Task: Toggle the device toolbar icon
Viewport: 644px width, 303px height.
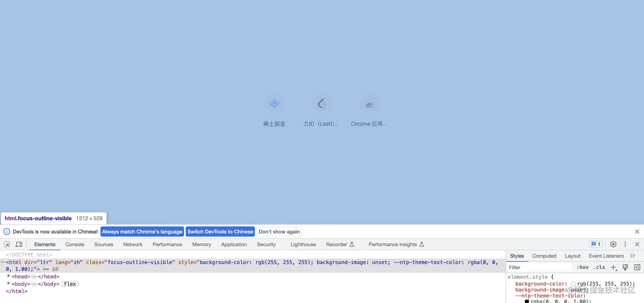Action: pyautogui.click(x=19, y=244)
